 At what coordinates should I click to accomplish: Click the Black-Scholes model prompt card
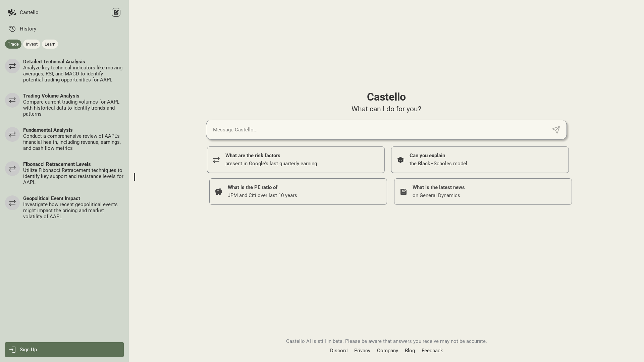point(480,160)
